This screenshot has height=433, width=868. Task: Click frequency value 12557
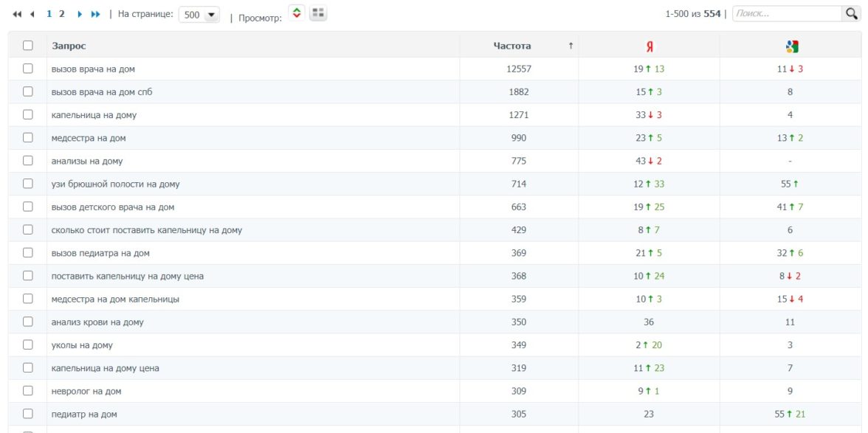(519, 69)
